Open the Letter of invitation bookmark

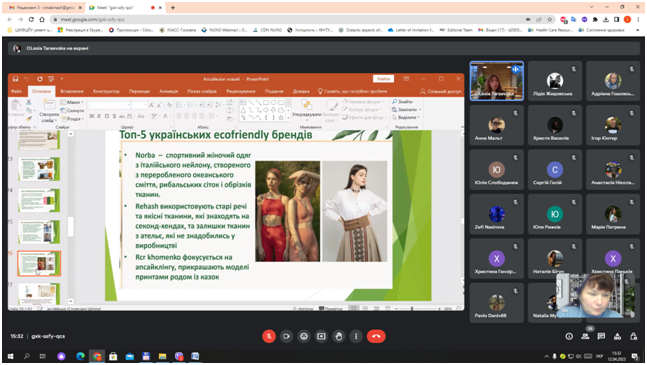[411, 30]
